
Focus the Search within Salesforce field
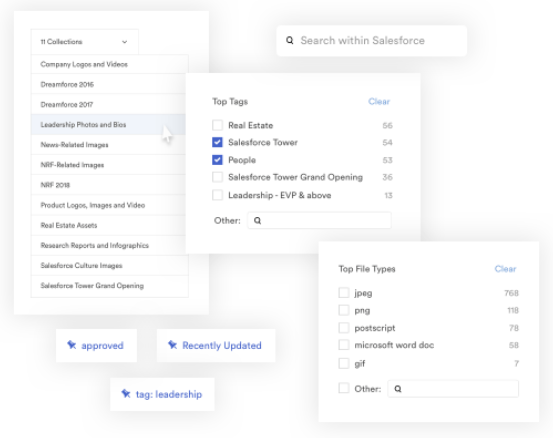tap(372, 41)
